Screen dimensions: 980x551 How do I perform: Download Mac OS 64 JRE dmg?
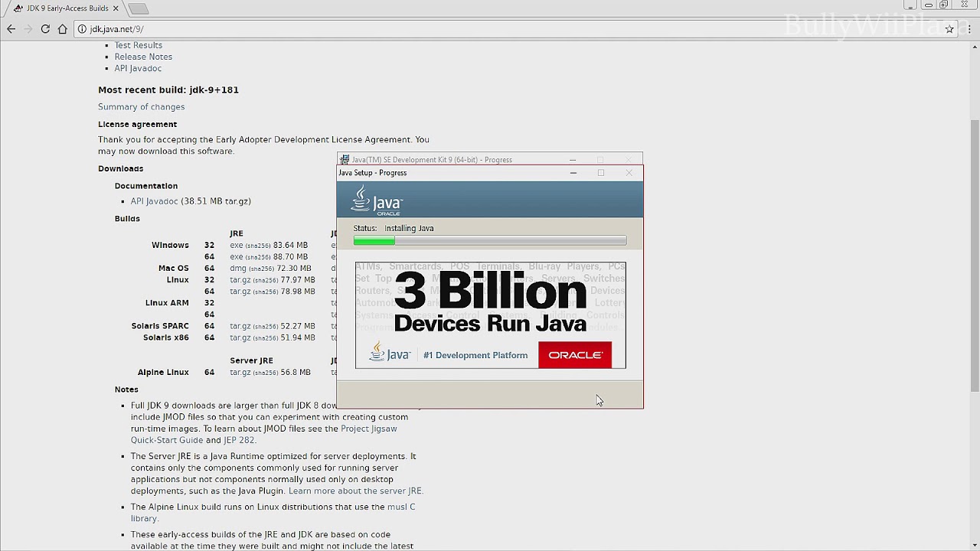(x=237, y=269)
